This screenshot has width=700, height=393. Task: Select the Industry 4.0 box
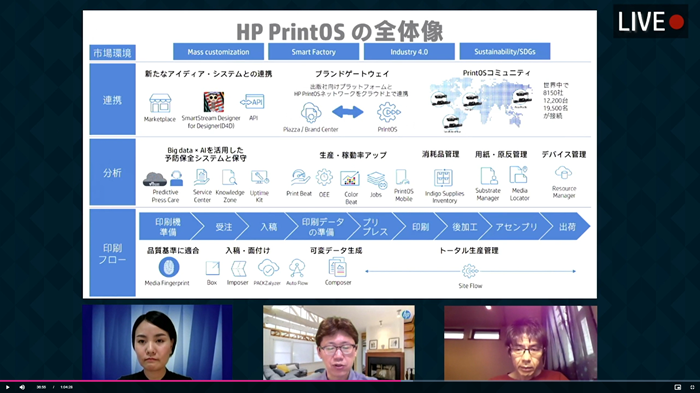click(x=409, y=52)
